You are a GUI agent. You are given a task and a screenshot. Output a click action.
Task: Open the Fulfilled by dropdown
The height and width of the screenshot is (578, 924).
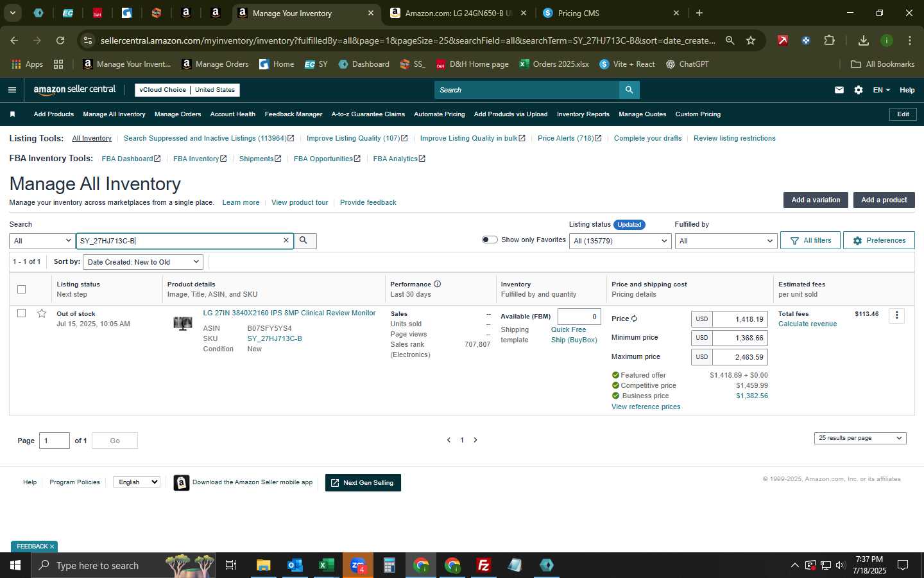726,241
